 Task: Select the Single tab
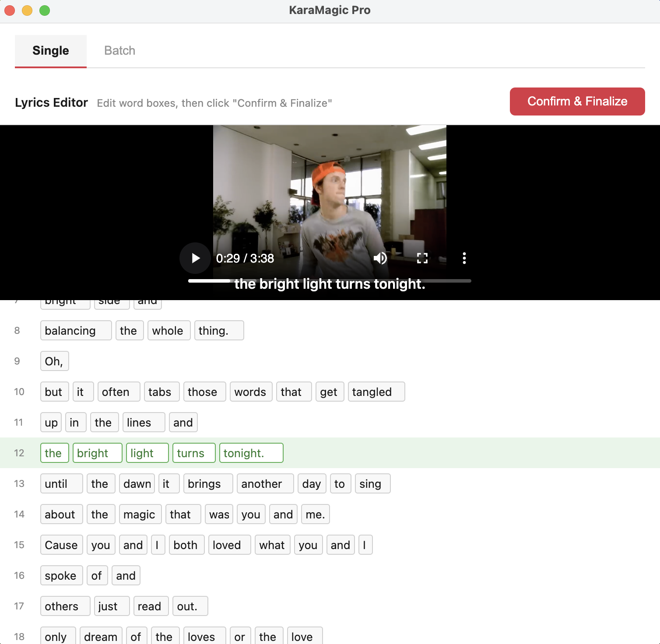point(51,51)
